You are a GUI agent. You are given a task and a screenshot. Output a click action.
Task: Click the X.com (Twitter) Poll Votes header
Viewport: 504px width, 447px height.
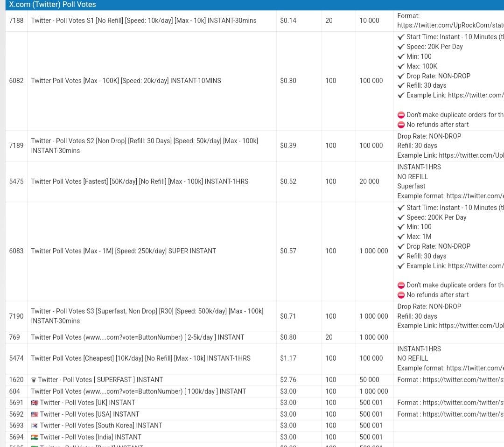pyautogui.click(x=53, y=5)
